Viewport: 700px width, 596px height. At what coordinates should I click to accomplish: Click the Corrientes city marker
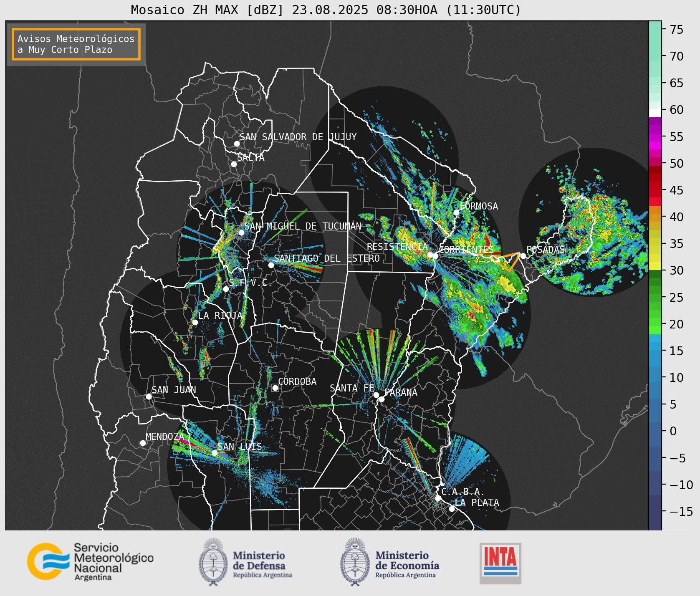(x=435, y=256)
